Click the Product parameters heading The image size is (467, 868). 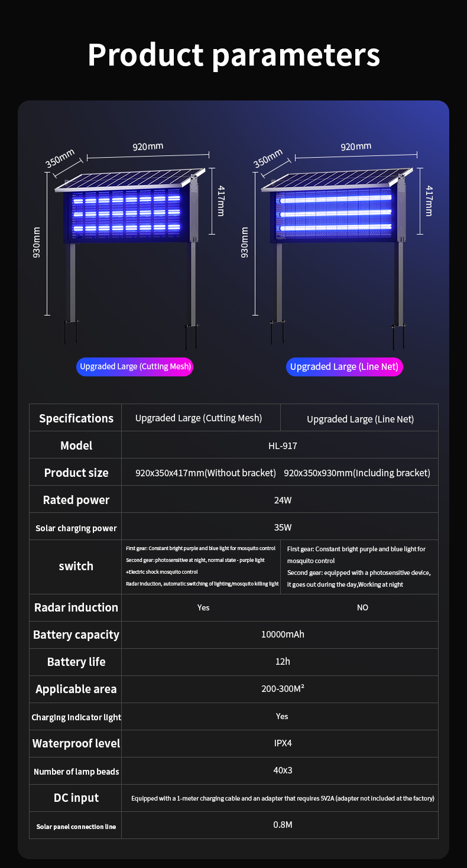tap(234, 54)
